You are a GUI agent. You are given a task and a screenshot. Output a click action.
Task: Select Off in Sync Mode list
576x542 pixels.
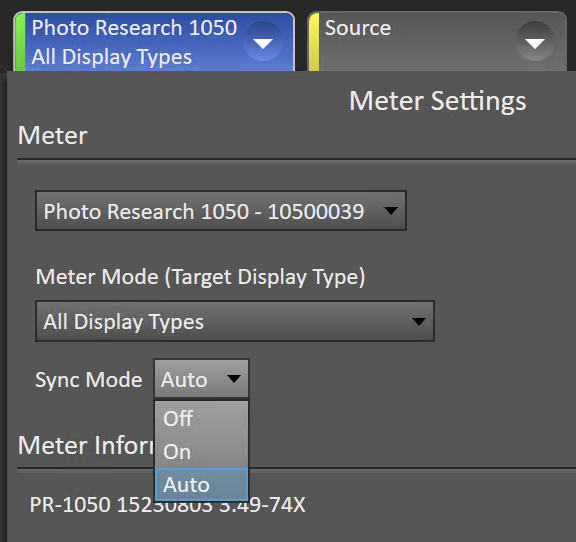pos(201,418)
